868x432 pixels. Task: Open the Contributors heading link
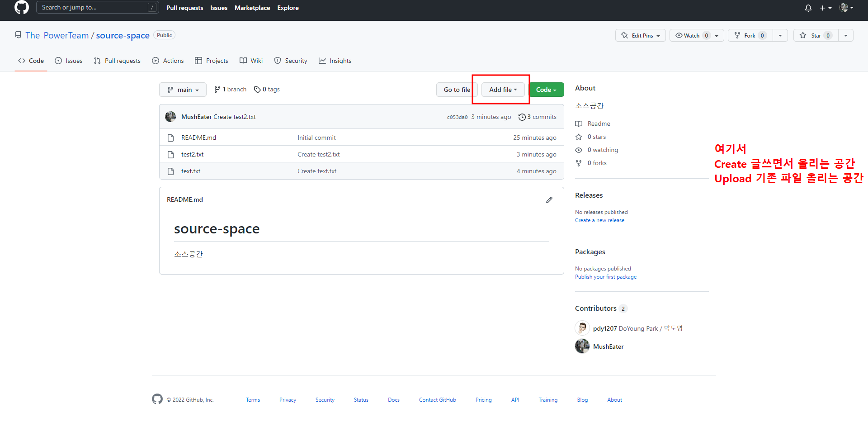pyautogui.click(x=601, y=308)
